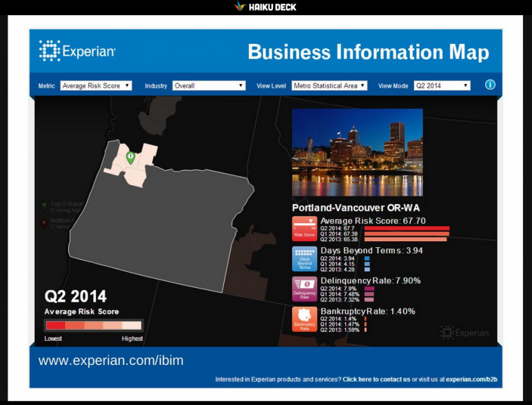Click 'Days Beyond Terms: 3.94' text

pyautogui.click(x=371, y=251)
